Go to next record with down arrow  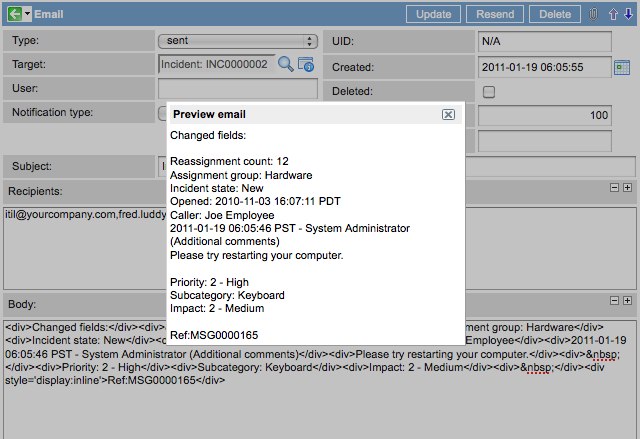pyautogui.click(x=627, y=15)
